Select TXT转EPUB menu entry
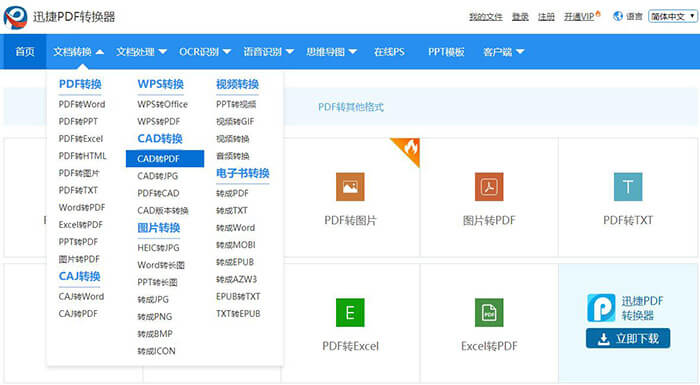 [x=238, y=314]
